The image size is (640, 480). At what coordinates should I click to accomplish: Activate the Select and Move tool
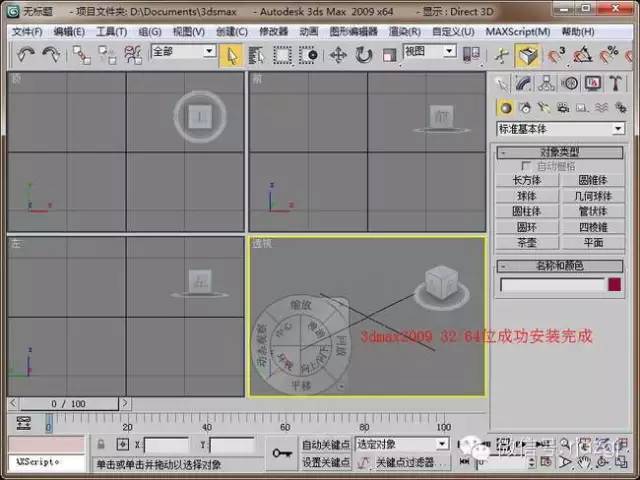point(337,55)
